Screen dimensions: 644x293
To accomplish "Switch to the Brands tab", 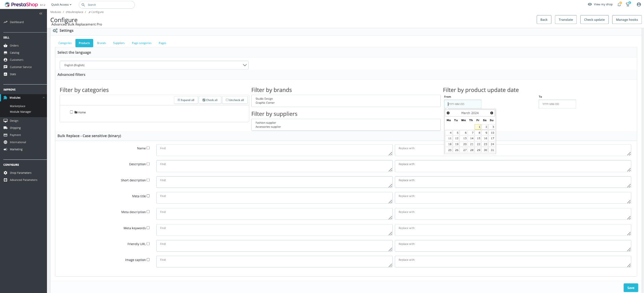I will tap(101, 43).
